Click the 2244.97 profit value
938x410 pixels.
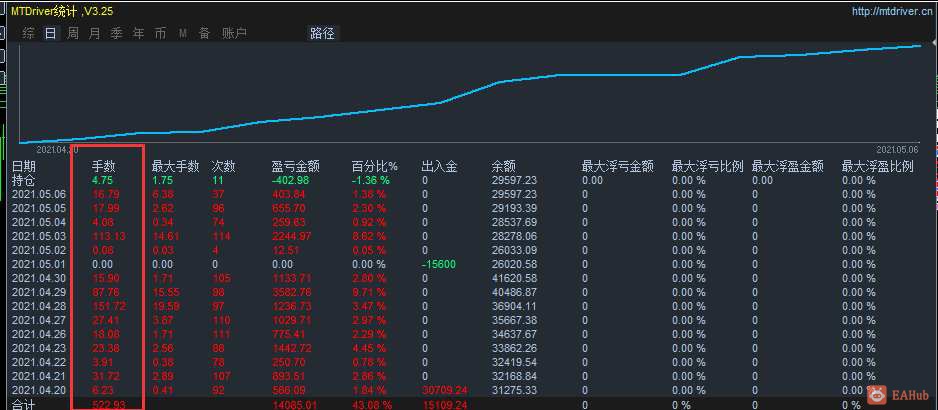291,236
